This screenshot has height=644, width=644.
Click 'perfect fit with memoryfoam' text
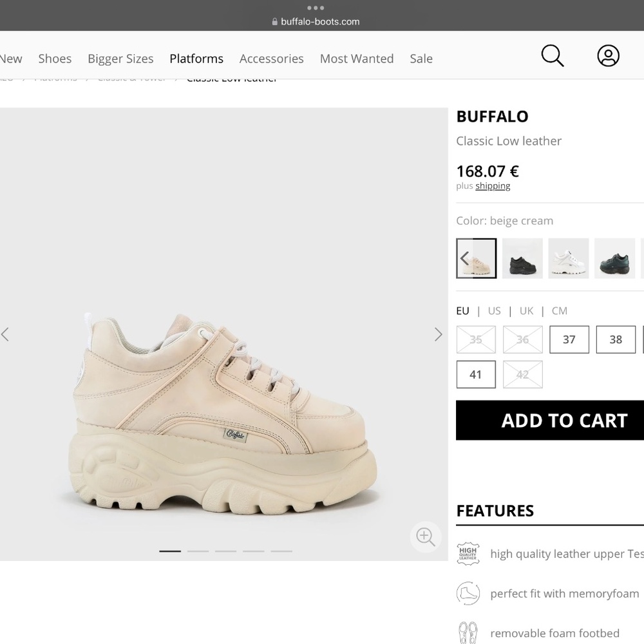564,594
